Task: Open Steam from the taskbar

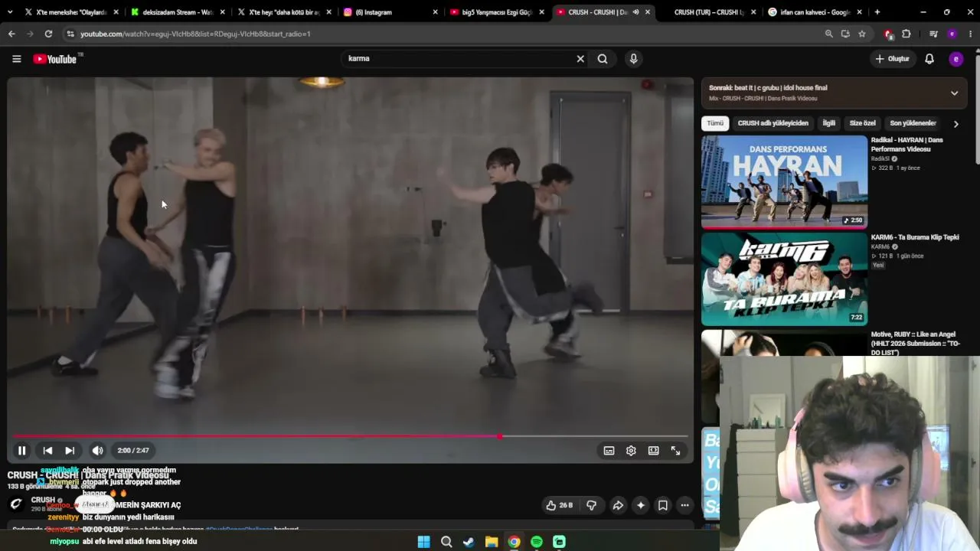Action: (x=469, y=542)
